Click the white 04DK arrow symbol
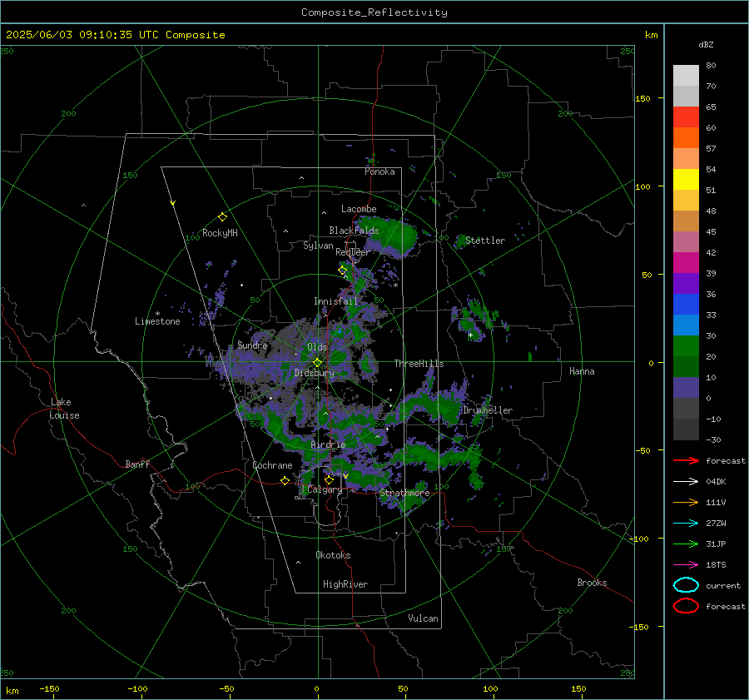The image size is (749, 700). click(x=686, y=481)
